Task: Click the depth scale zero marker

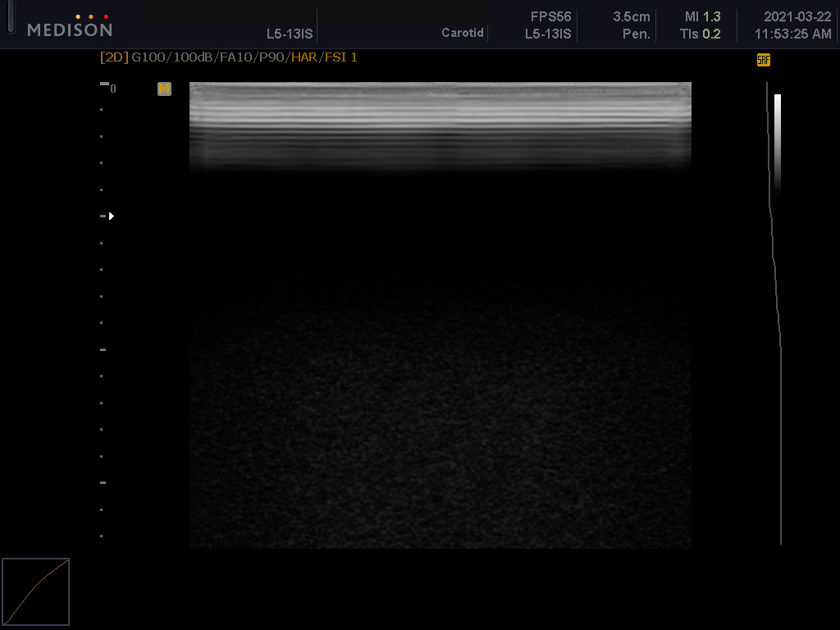Action: (112, 89)
